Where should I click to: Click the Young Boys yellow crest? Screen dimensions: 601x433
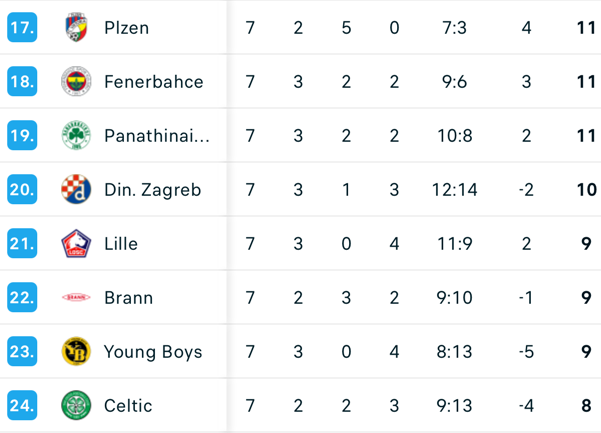[x=76, y=352]
